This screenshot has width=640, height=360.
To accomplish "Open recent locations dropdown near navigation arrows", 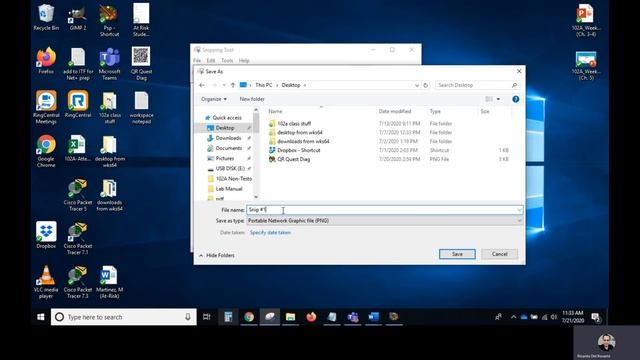I will [x=224, y=85].
